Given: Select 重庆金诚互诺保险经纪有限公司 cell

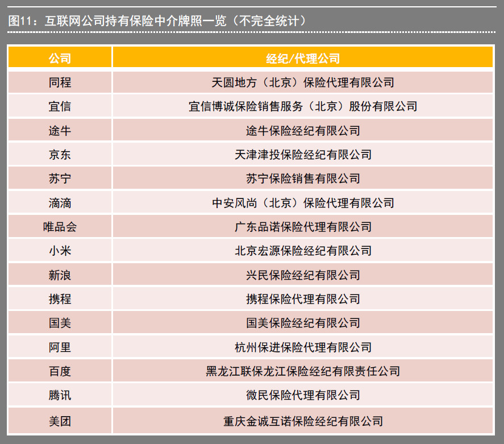Looking at the screenshot, I should pos(303,421).
